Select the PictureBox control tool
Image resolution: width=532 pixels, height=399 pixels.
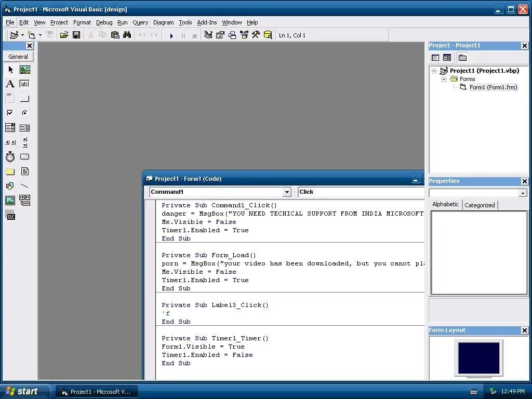(x=25, y=70)
